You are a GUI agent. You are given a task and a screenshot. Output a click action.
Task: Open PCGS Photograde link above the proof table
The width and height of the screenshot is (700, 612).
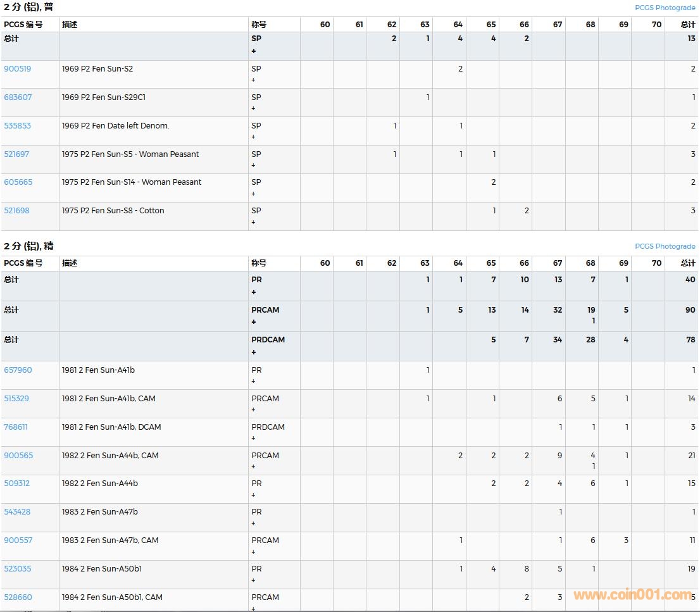click(x=665, y=246)
